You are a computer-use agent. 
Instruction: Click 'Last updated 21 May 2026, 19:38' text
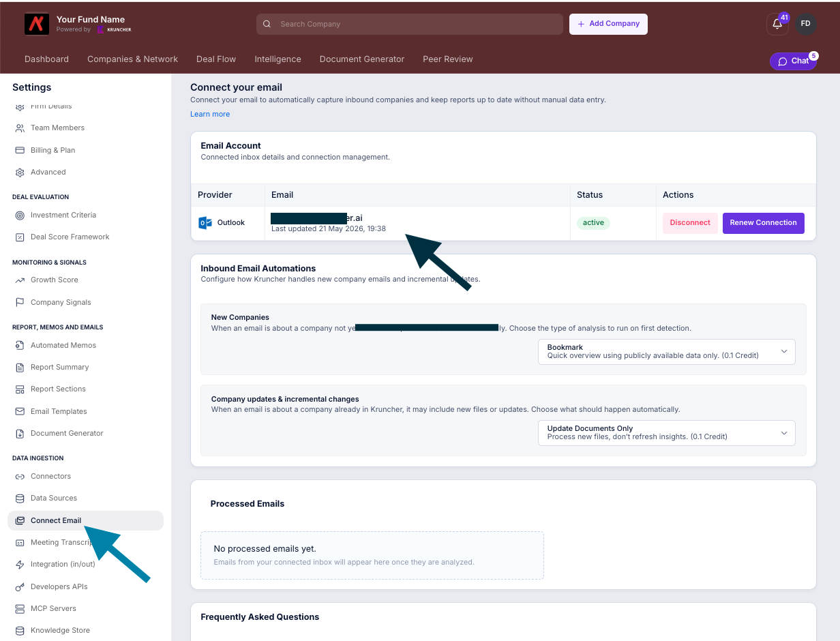[329, 229]
